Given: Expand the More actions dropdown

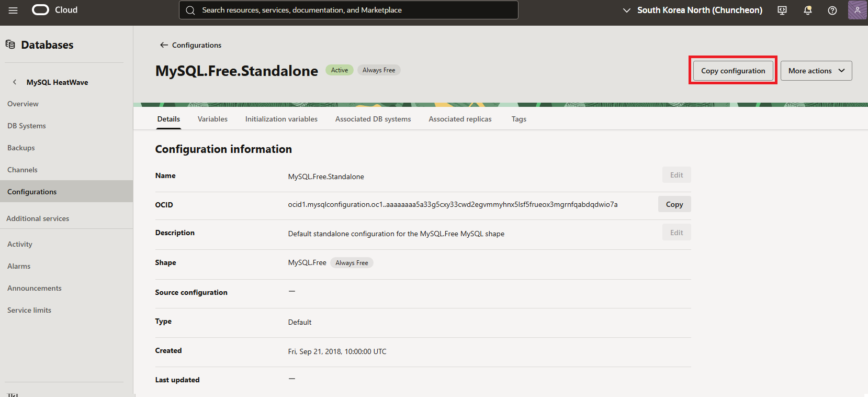Looking at the screenshot, I should (x=816, y=71).
